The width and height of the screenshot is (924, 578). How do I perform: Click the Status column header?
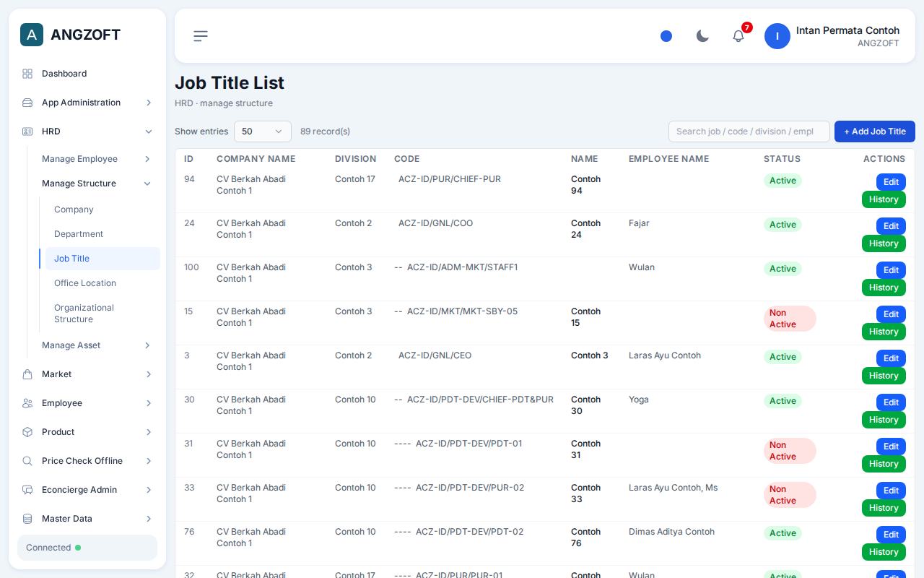(782, 159)
